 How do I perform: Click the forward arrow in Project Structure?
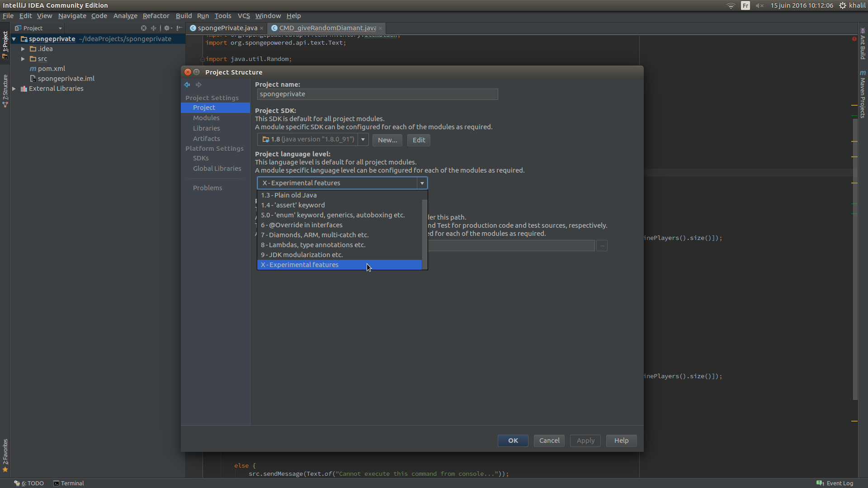pos(198,85)
